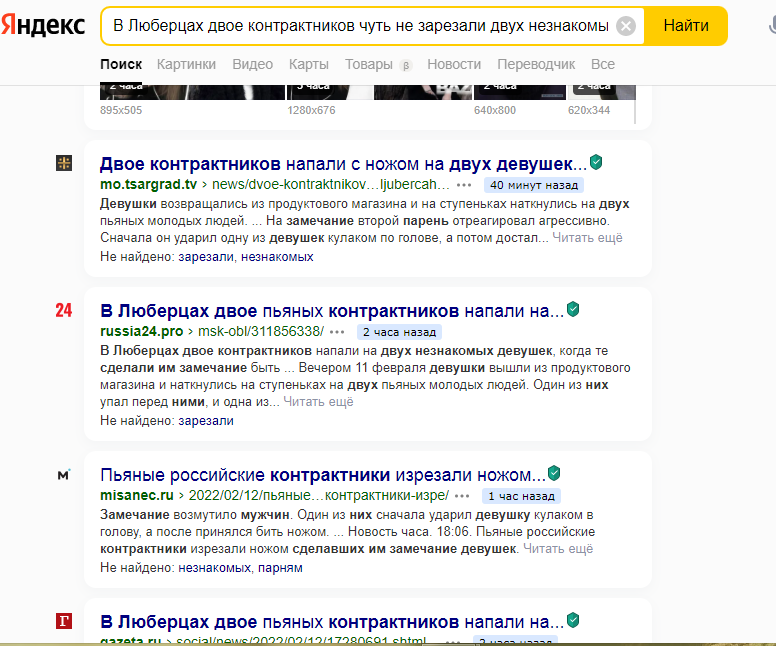Click verified shield next to russia24.pro result
Image resolution: width=776 pixels, height=646 pixels.
(573, 309)
